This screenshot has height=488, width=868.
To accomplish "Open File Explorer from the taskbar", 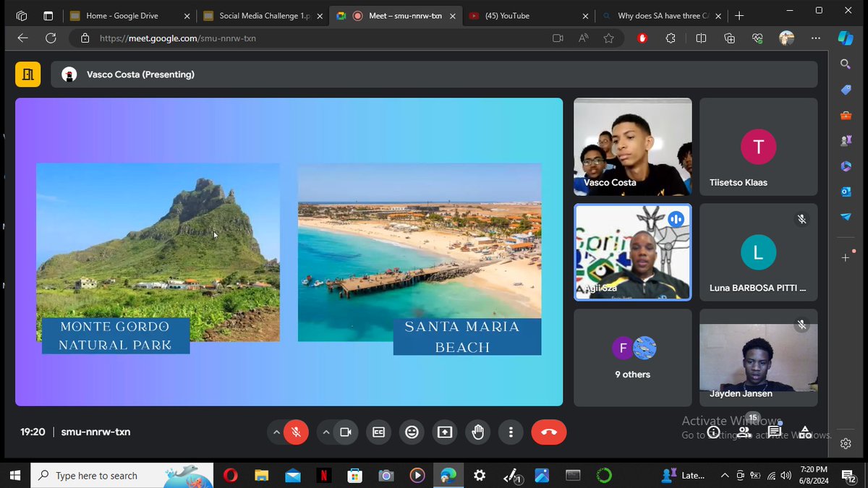I will coord(261,475).
